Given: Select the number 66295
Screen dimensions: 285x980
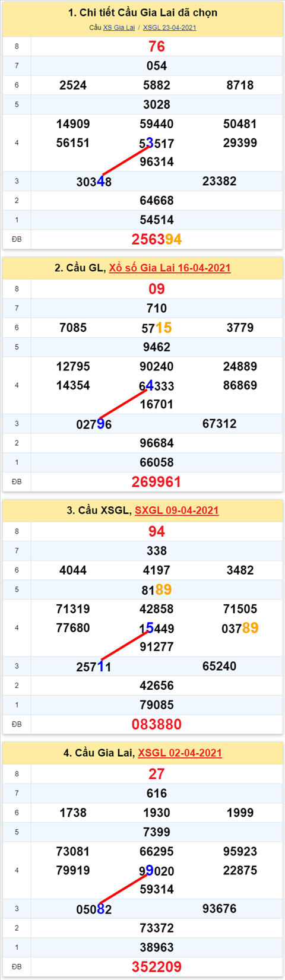Looking at the screenshot, I should click(157, 851).
